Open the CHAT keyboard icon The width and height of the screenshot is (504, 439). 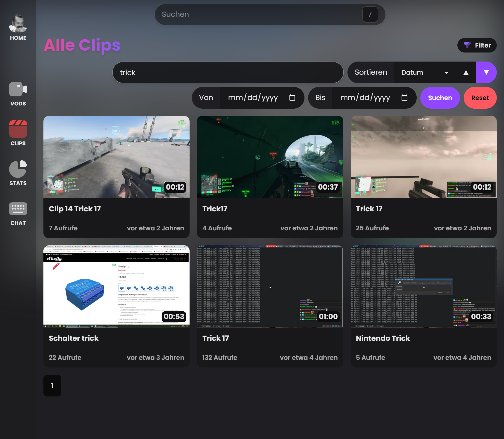tap(18, 209)
